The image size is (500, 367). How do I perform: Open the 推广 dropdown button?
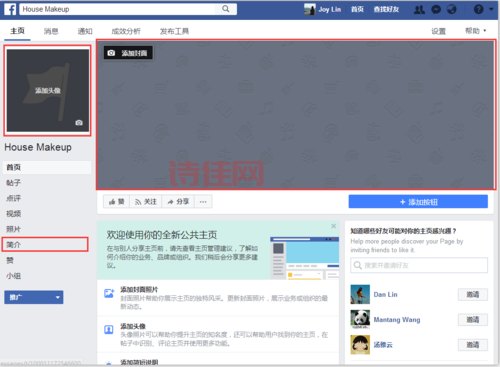click(x=34, y=297)
